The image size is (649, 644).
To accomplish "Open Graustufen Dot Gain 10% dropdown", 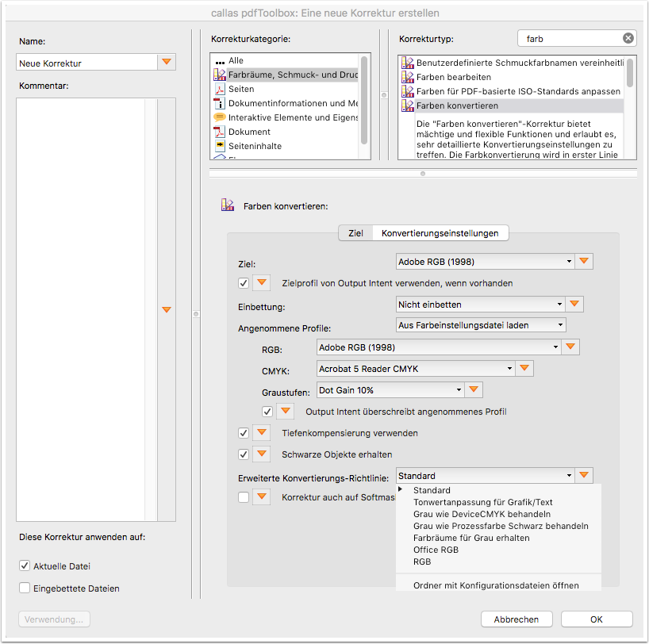I will coord(390,390).
